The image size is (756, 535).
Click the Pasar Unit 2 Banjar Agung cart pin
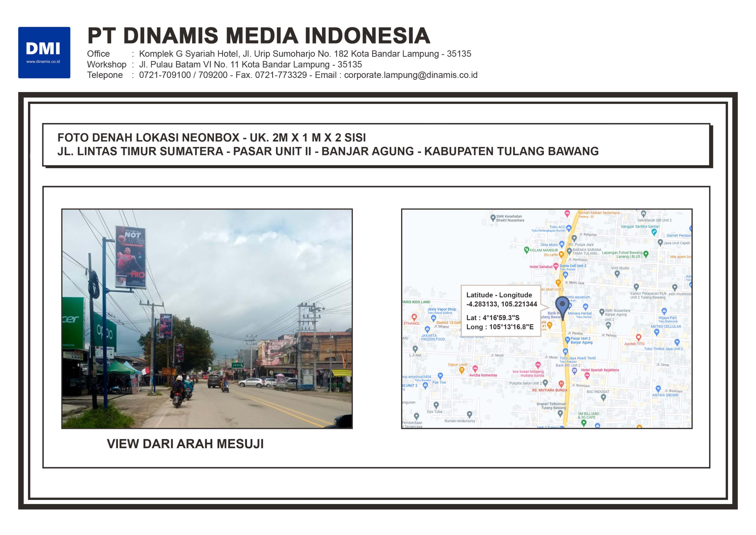click(x=567, y=340)
